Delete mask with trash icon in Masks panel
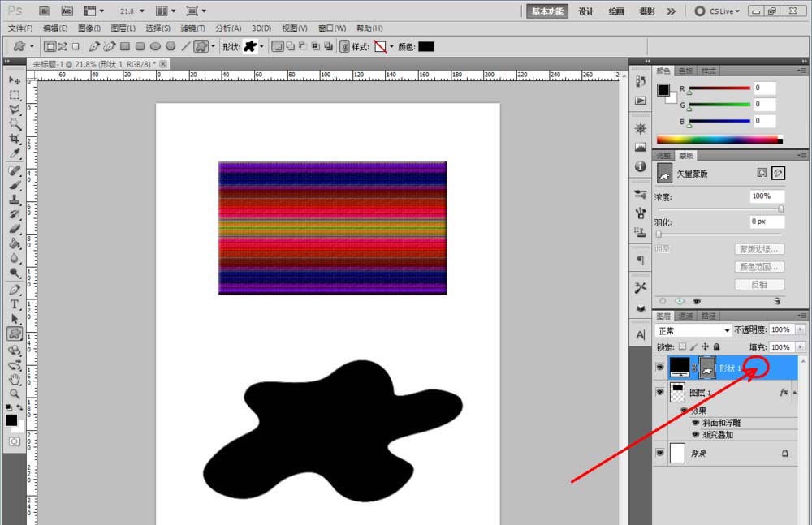Viewport: 812px width, 525px height. tap(777, 301)
